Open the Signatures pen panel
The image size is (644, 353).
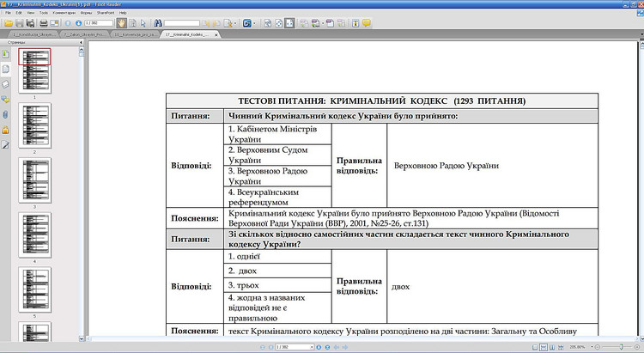[x=5, y=144]
